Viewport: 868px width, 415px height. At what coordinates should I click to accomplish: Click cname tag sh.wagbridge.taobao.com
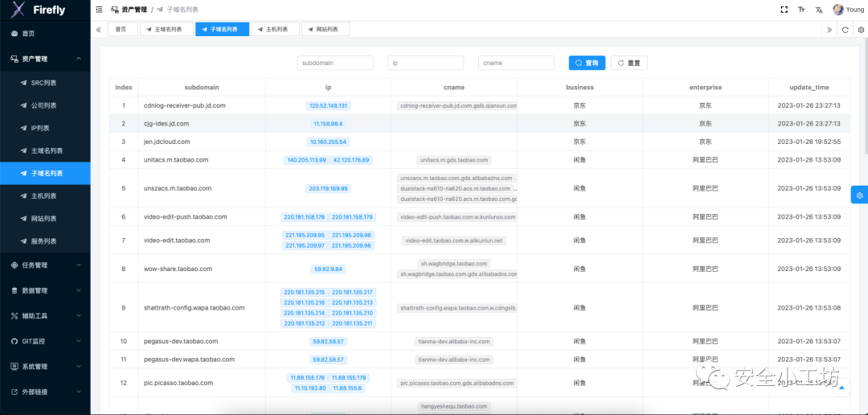point(454,264)
